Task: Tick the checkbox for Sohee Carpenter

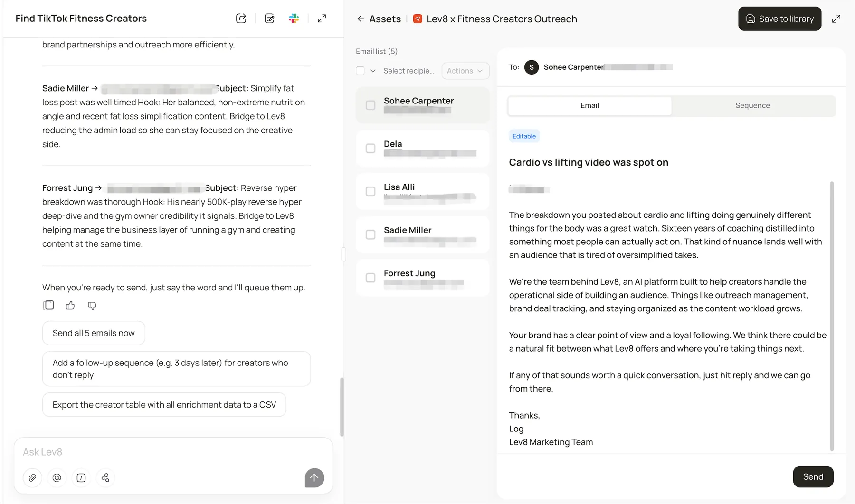Action: click(x=370, y=105)
